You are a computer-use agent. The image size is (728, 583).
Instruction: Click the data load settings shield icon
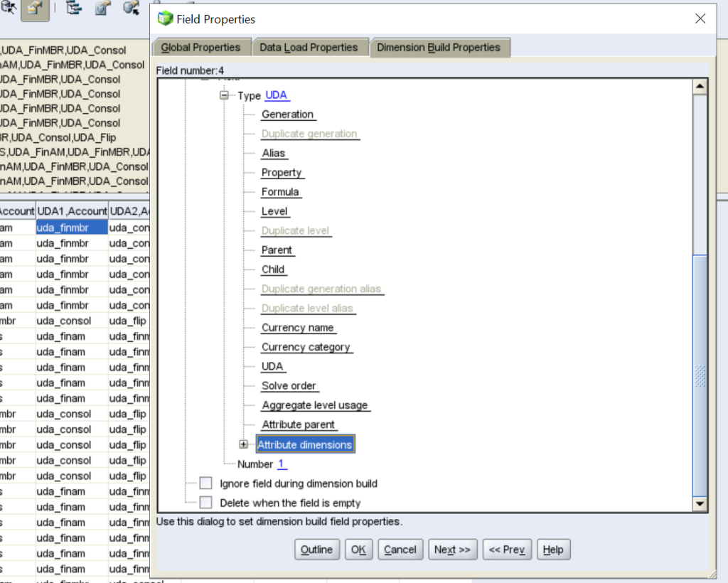[101, 7]
